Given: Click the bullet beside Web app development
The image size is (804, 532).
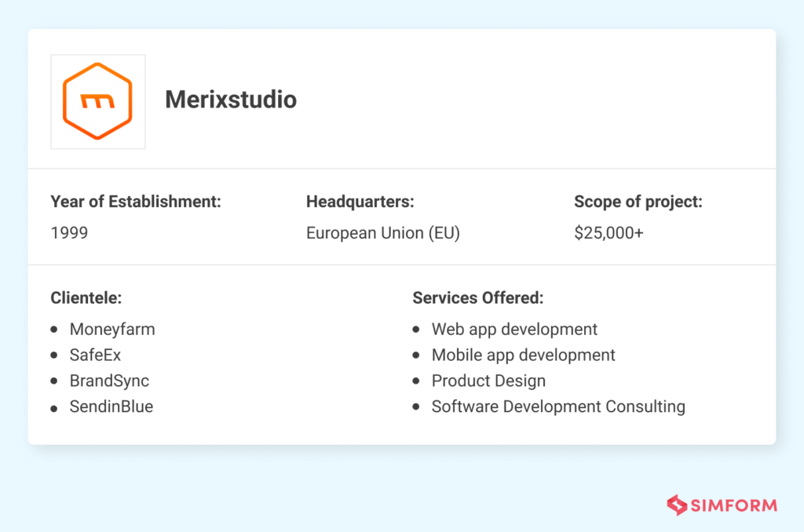Looking at the screenshot, I should click(x=415, y=330).
